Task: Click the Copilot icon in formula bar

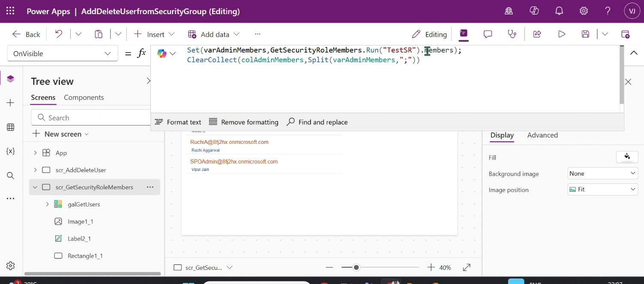Action: [162, 54]
